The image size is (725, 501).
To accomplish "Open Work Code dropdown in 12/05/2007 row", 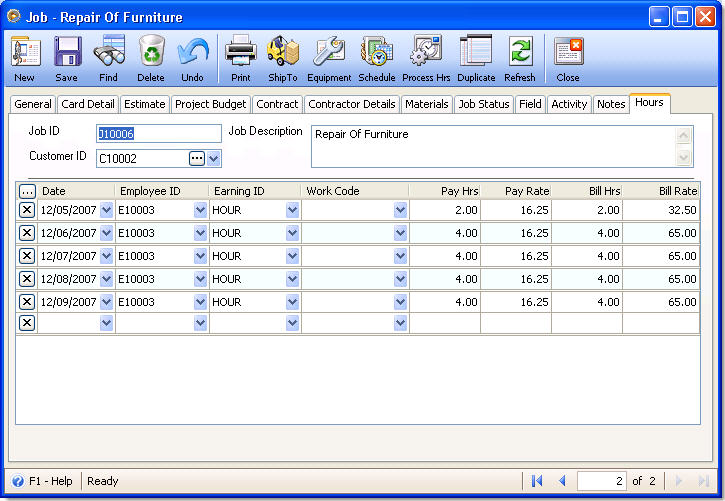I will [400, 210].
